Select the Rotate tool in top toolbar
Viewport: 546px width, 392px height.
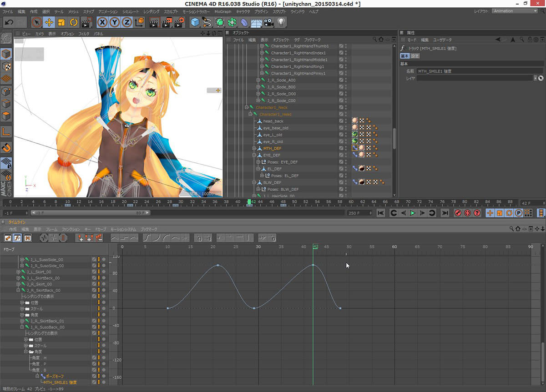click(73, 22)
